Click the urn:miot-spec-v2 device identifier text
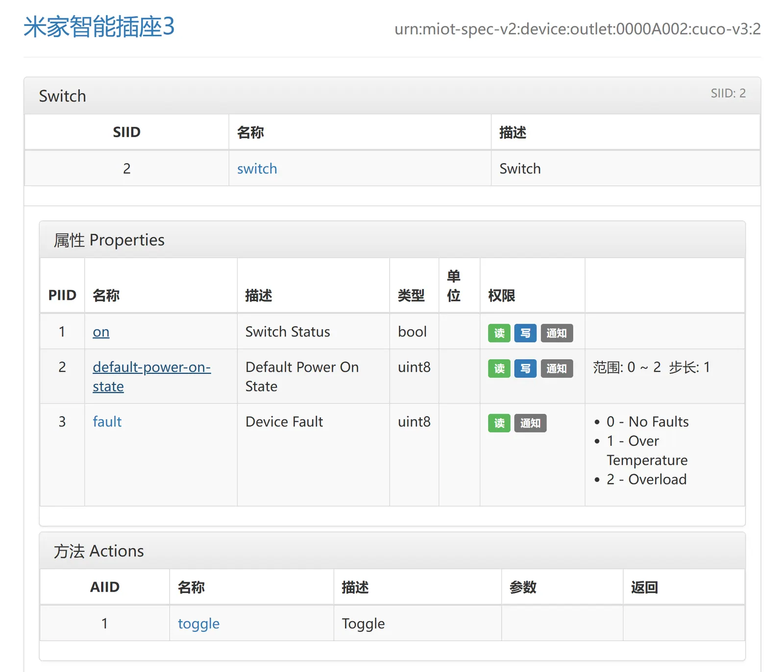 tap(577, 29)
